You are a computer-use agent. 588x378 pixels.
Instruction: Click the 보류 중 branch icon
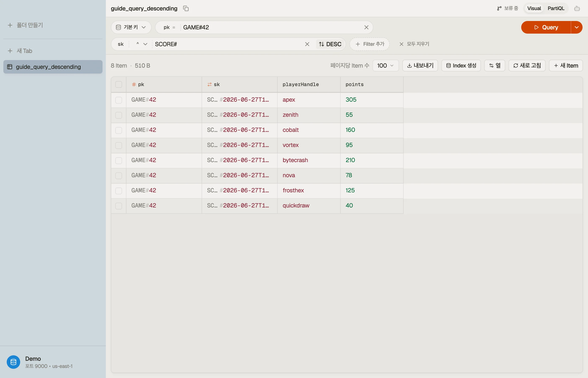(499, 9)
